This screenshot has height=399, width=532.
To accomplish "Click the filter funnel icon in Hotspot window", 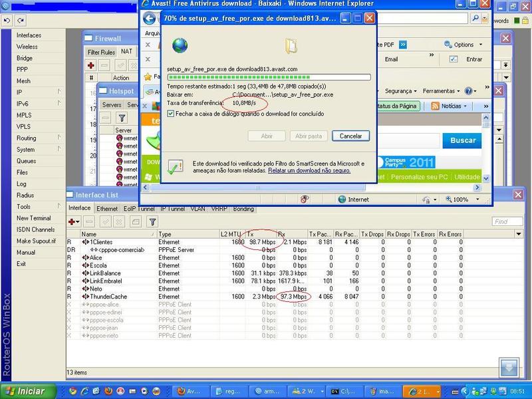I will tap(122, 118).
